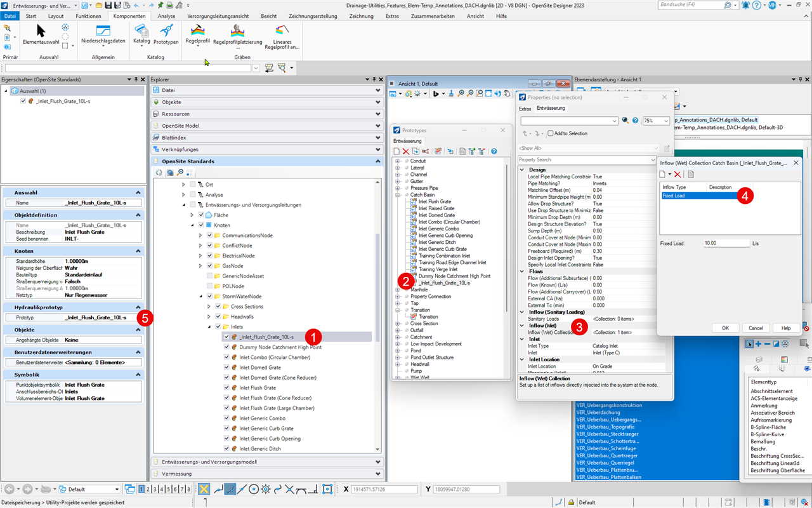This screenshot has width=812, height=508.
Task: Toggle Inlet Generic Combo checkbox
Action: tap(227, 418)
